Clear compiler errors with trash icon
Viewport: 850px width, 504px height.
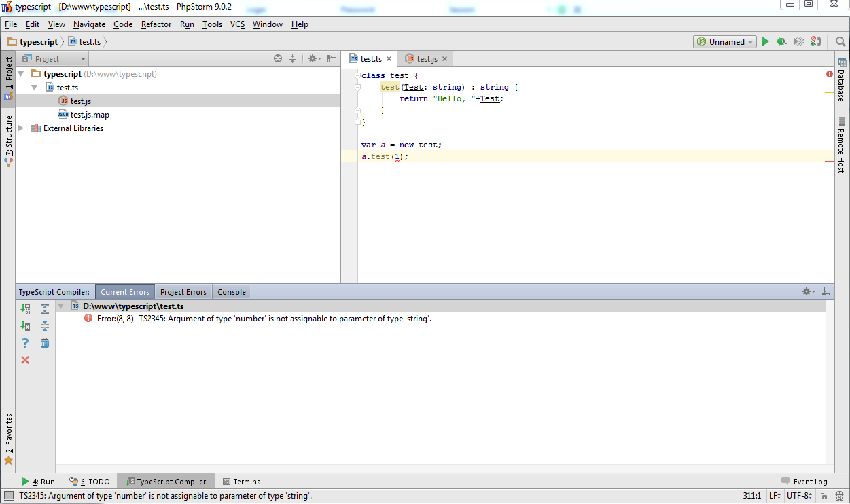tap(45, 343)
